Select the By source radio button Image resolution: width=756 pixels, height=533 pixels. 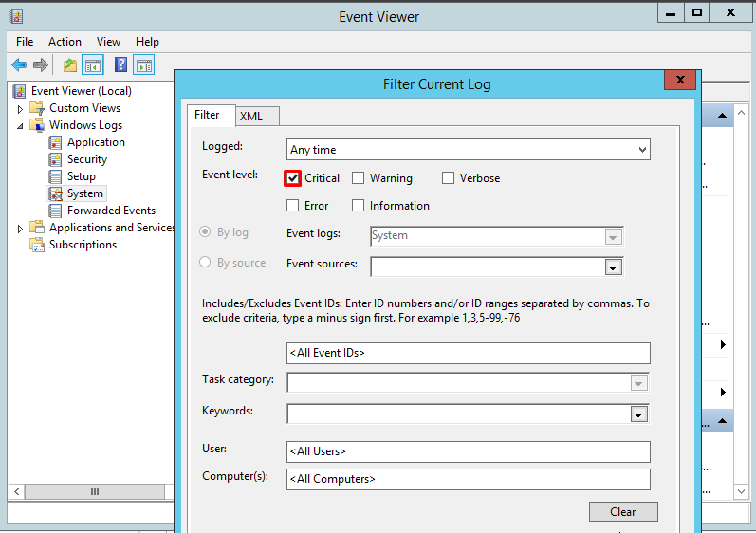205,262
